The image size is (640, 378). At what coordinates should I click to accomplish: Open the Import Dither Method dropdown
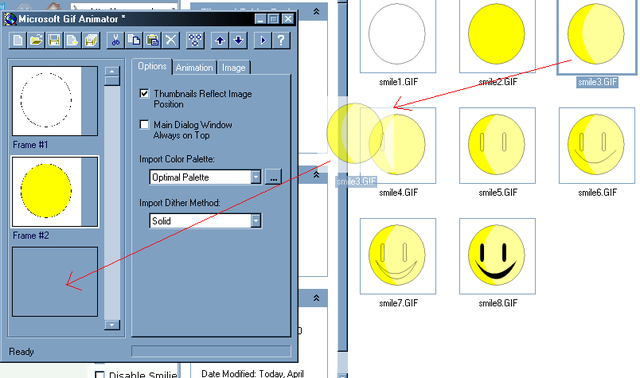click(x=256, y=221)
